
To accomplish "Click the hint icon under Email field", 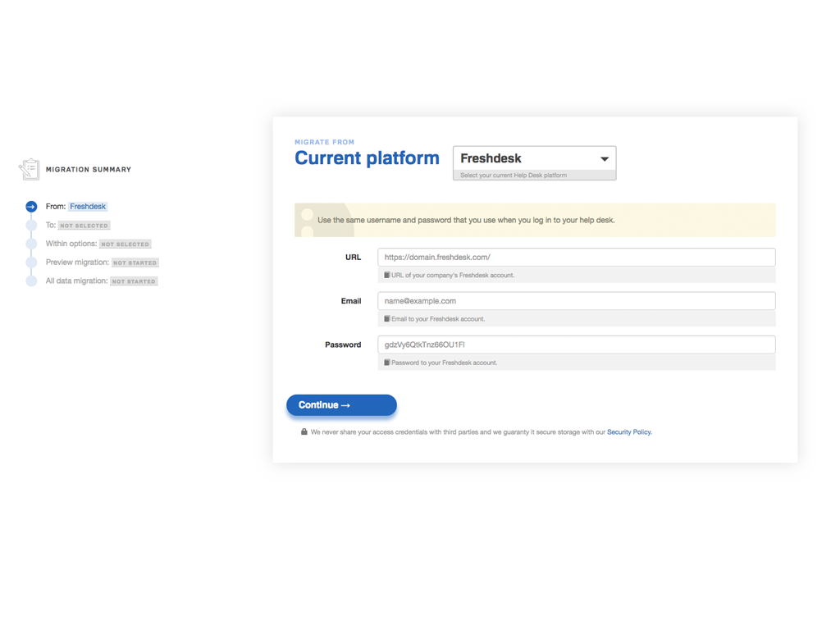I will point(387,319).
